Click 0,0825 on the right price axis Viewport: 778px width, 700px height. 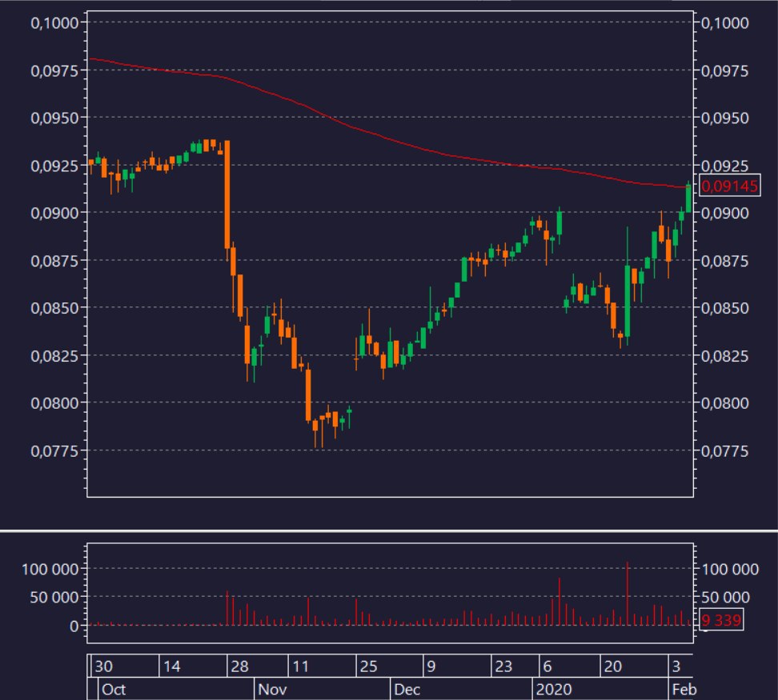[x=724, y=356]
